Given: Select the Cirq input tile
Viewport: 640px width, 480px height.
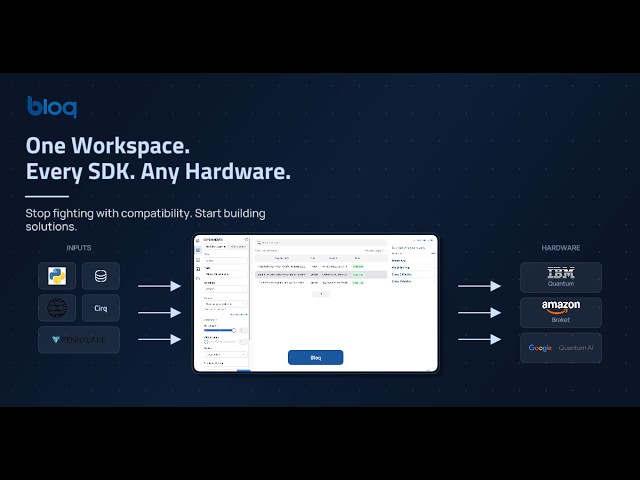Looking at the screenshot, I should click(x=101, y=308).
